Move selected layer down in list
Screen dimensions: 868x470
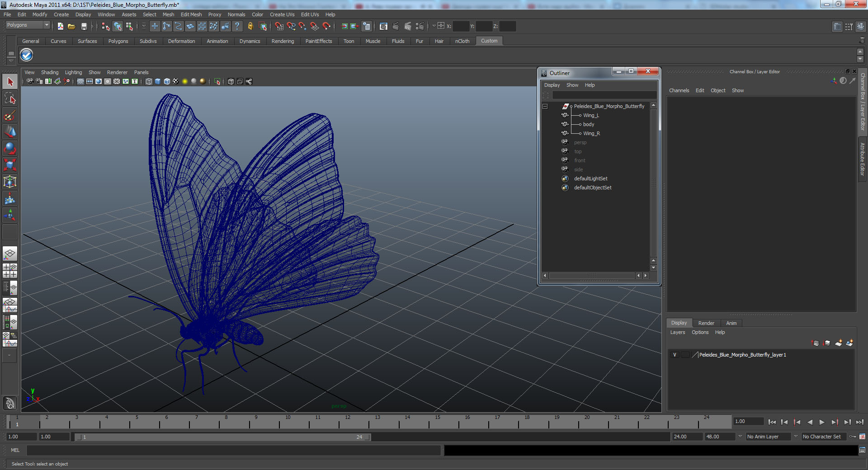click(827, 343)
